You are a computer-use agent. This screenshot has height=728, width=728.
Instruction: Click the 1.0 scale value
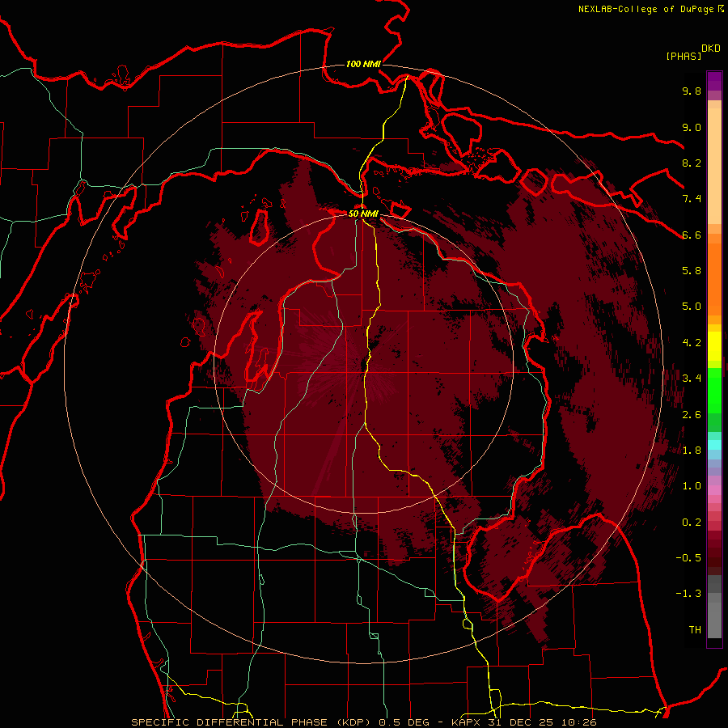click(x=692, y=486)
